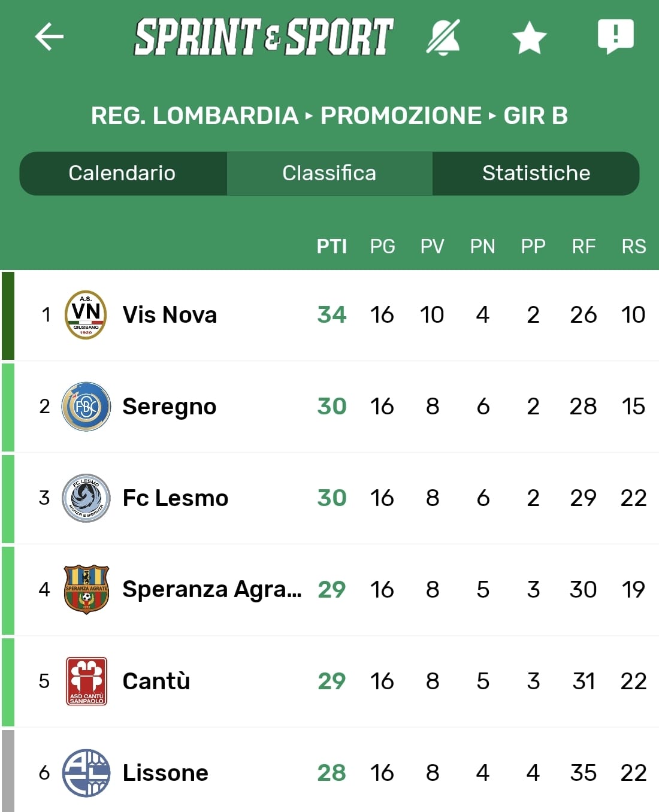Image resolution: width=659 pixels, height=812 pixels.
Task: Open the Vis Nova team crest
Action: coord(86,315)
